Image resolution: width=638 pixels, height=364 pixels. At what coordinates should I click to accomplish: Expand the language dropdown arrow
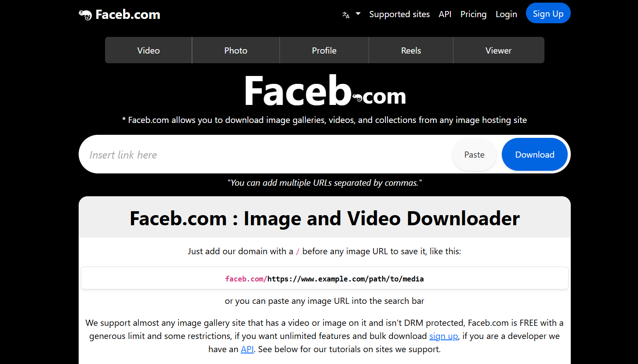(x=358, y=14)
